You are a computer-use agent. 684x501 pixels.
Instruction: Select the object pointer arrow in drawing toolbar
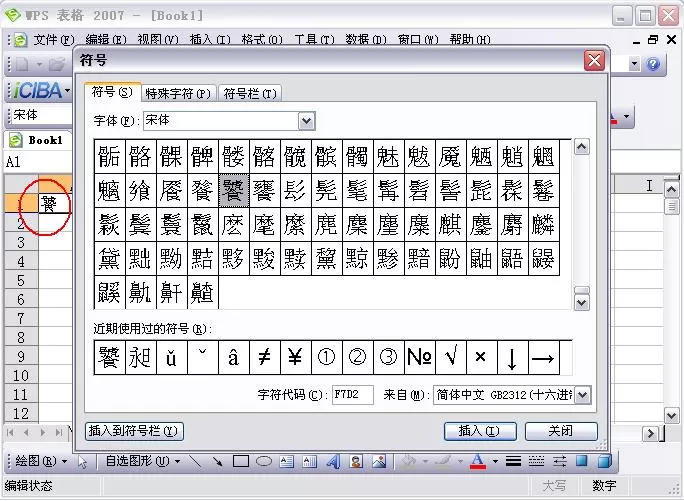(82, 462)
